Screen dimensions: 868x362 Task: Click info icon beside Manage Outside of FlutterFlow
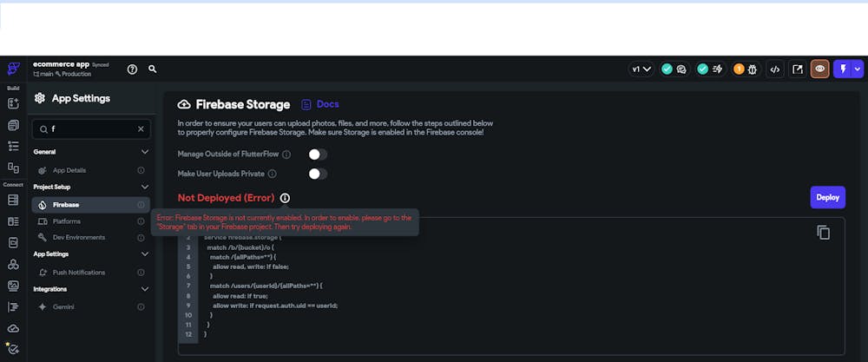(286, 155)
